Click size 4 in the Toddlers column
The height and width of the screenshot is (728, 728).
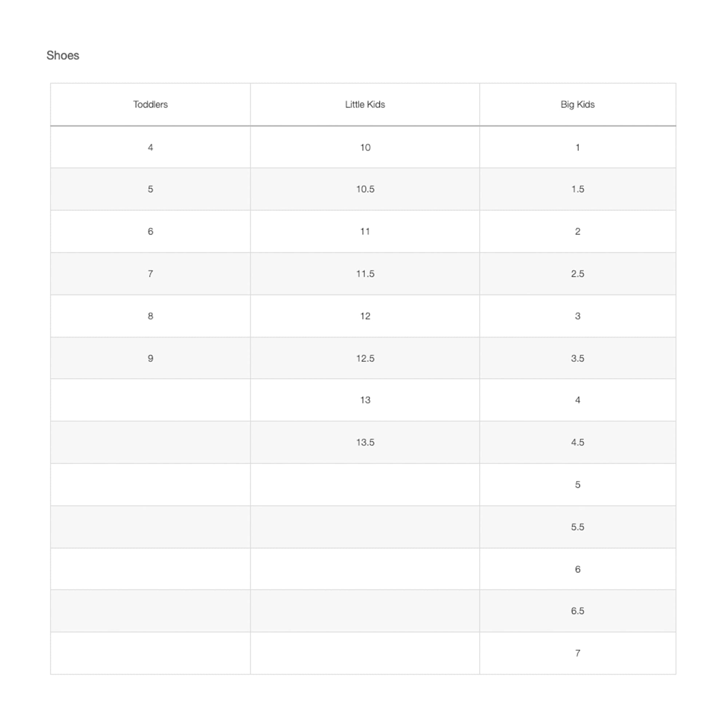tap(150, 147)
